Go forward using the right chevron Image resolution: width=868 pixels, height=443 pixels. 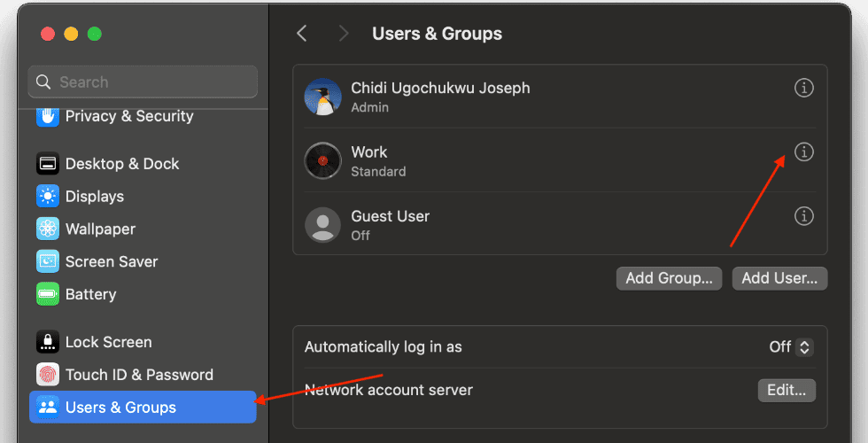(x=344, y=34)
